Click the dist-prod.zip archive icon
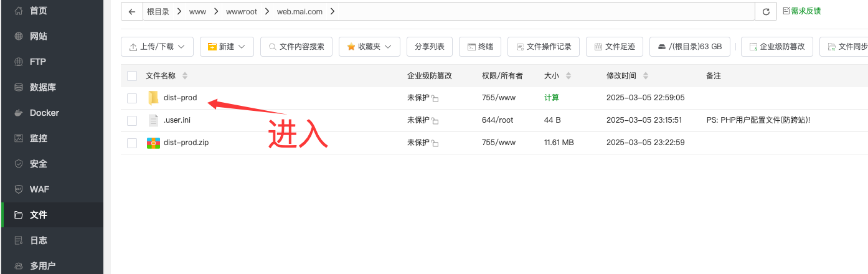This screenshot has height=274, width=868. click(x=153, y=143)
